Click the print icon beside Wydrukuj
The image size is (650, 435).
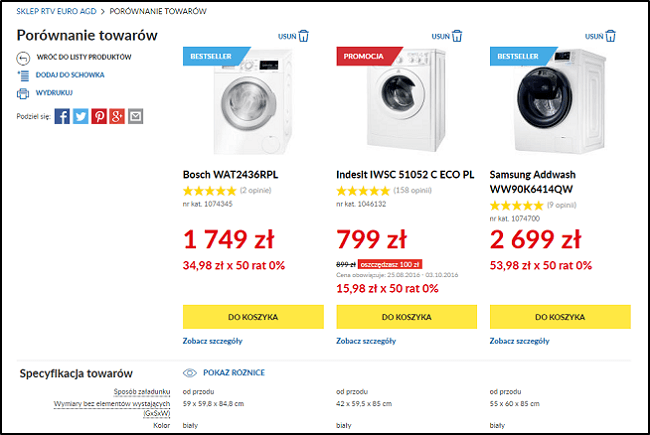23,93
